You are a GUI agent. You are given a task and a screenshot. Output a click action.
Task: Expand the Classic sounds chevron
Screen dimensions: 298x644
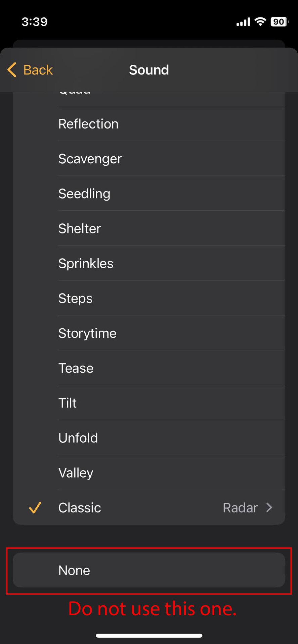point(269,507)
